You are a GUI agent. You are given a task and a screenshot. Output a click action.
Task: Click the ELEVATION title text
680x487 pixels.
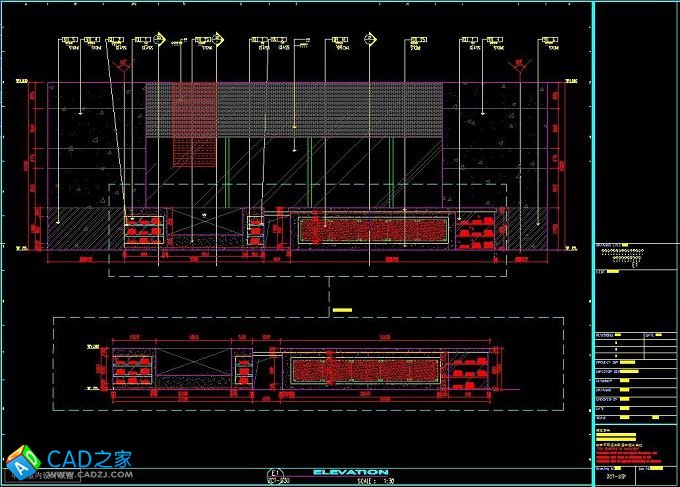[x=350, y=472]
